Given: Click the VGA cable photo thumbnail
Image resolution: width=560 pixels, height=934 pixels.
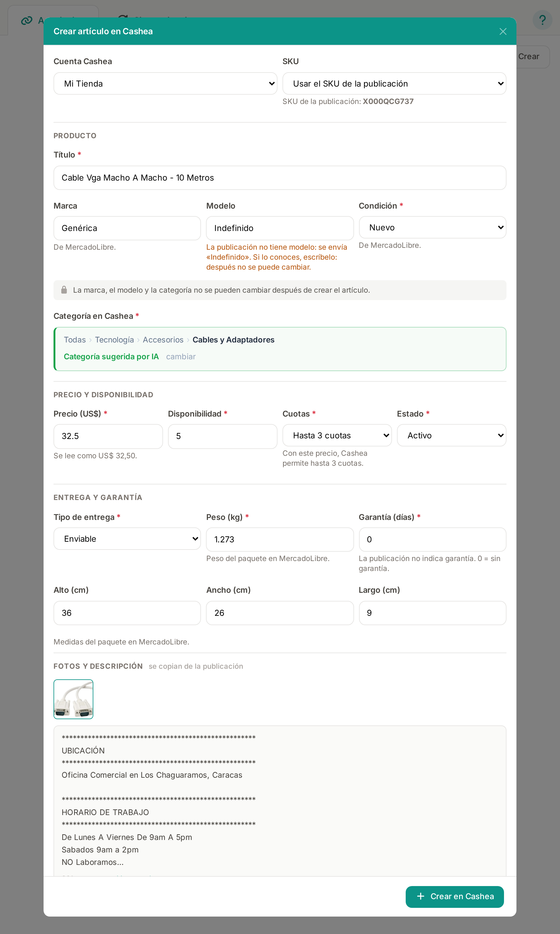Looking at the screenshot, I should click(74, 699).
